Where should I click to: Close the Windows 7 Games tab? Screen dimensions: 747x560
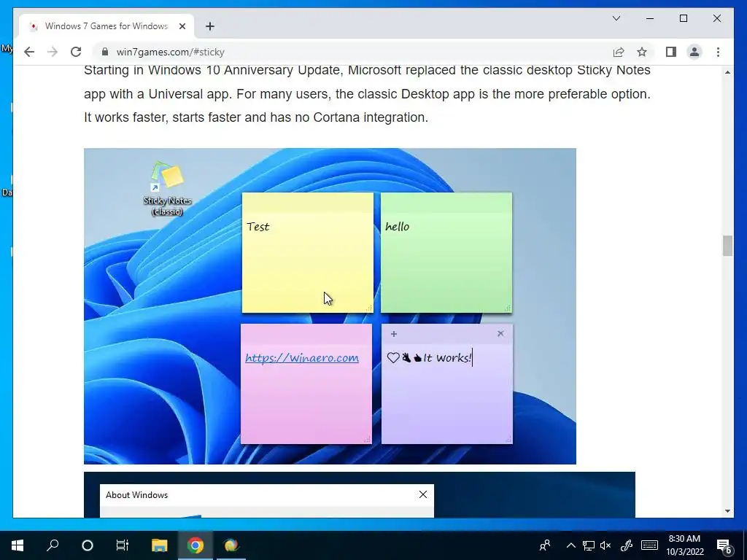[x=182, y=26]
